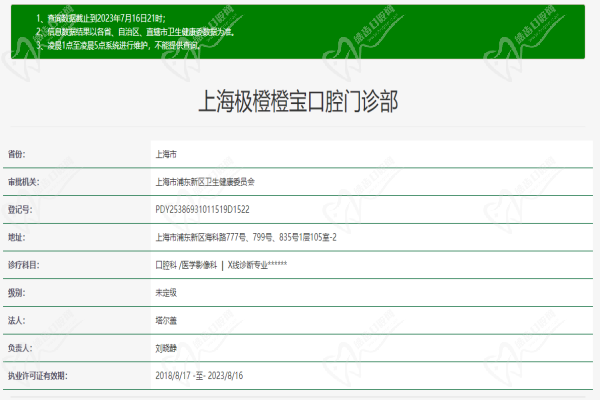Click the 登记号 row label

pos(20,210)
